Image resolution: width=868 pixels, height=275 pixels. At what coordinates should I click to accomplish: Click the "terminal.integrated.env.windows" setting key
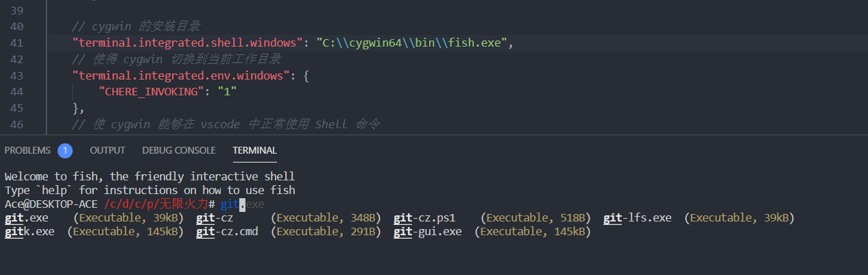coord(183,75)
